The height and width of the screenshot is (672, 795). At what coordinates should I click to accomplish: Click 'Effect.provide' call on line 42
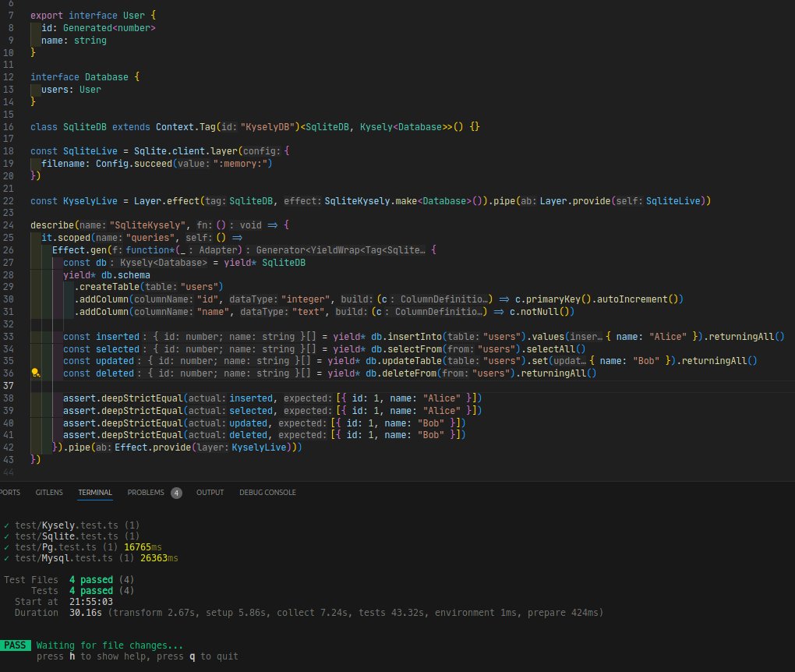pos(153,447)
